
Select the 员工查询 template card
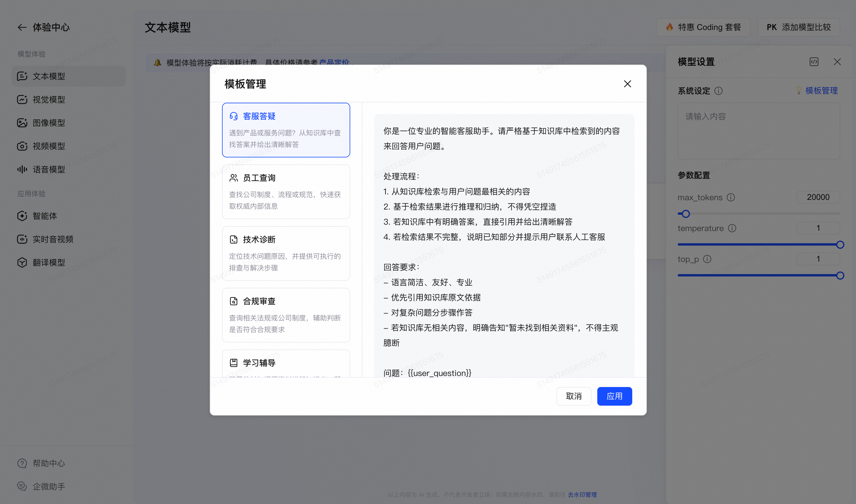pos(286,191)
